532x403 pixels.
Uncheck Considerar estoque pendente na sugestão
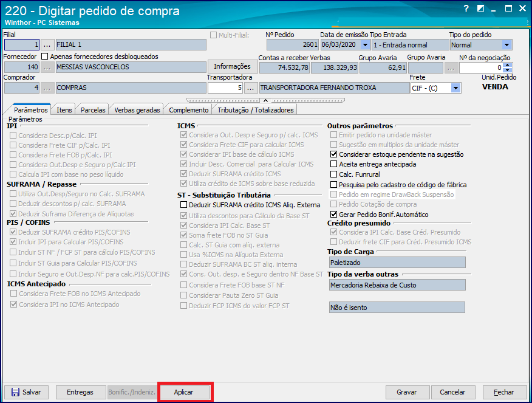tap(333, 154)
